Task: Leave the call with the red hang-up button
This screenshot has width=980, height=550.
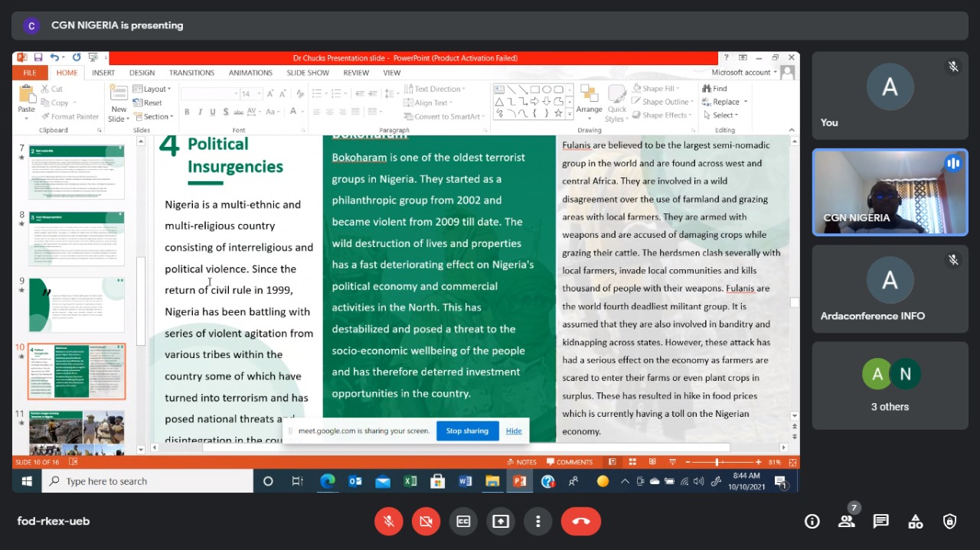Action: (581, 521)
